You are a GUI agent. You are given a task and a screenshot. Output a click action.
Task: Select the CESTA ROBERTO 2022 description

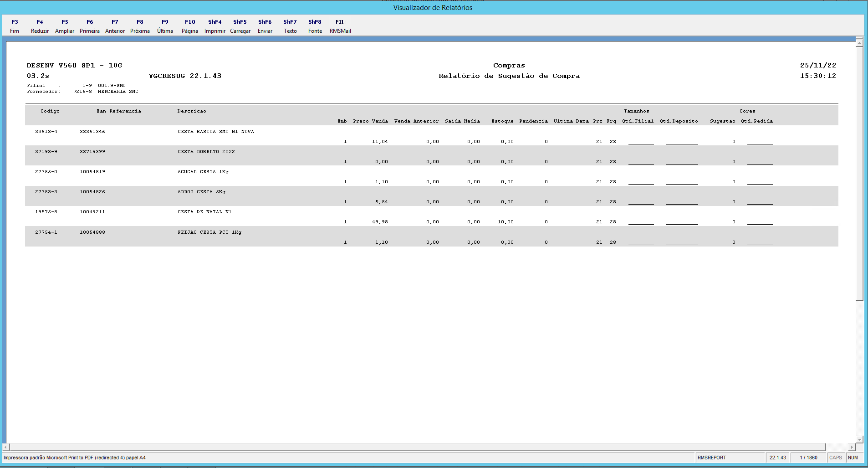pos(206,152)
